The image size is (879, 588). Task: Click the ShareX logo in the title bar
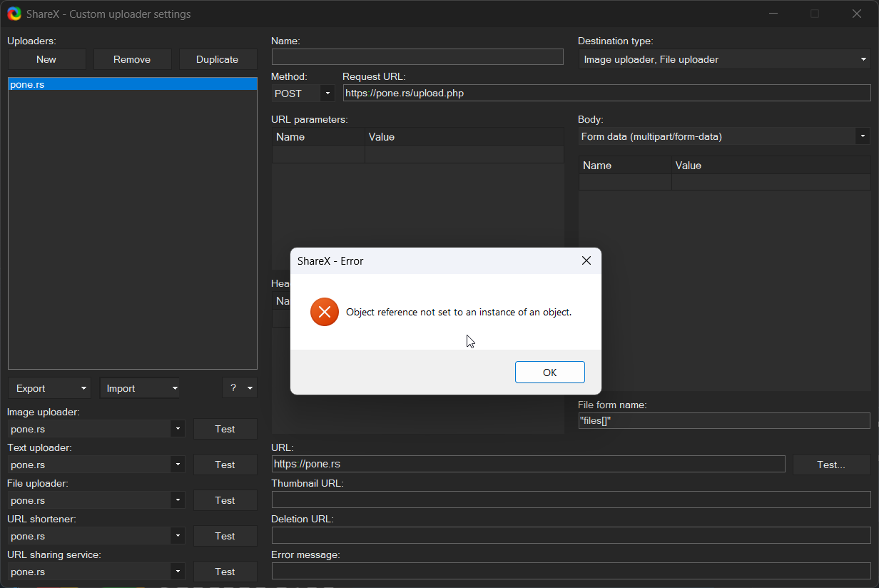click(x=14, y=14)
